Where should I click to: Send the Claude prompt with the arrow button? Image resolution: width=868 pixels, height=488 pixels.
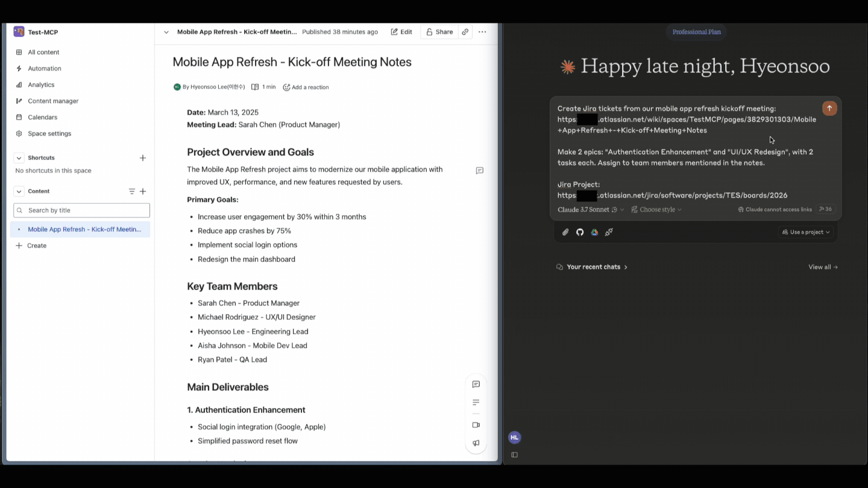(x=829, y=108)
